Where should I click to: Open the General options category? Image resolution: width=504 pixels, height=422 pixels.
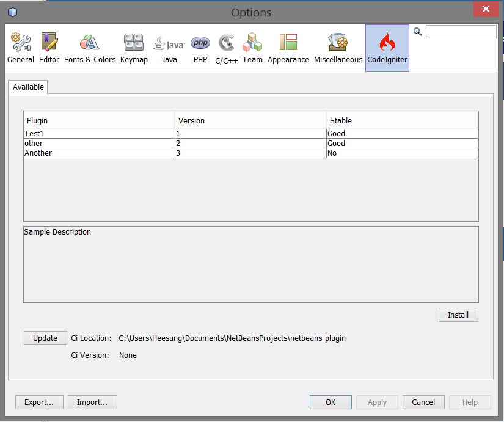coord(21,48)
